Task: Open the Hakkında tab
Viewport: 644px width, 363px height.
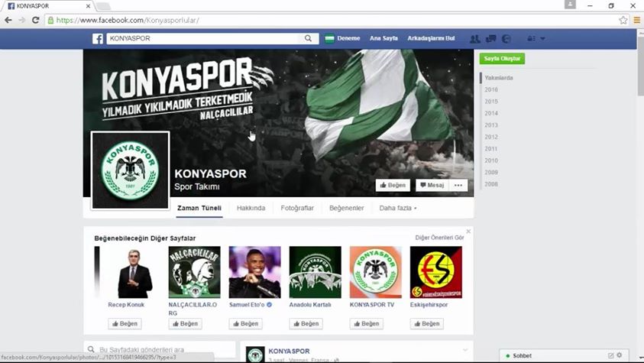Action: [x=251, y=208]
